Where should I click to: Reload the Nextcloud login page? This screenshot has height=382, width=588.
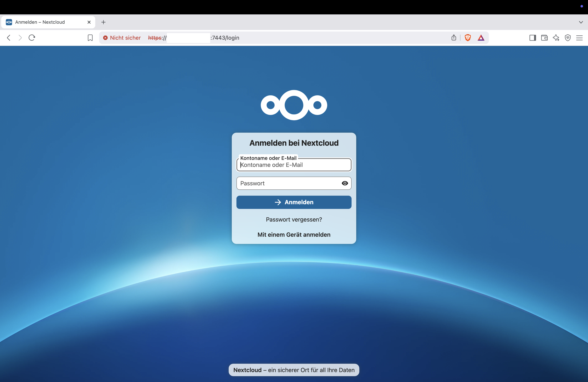(x=32, y=38)
